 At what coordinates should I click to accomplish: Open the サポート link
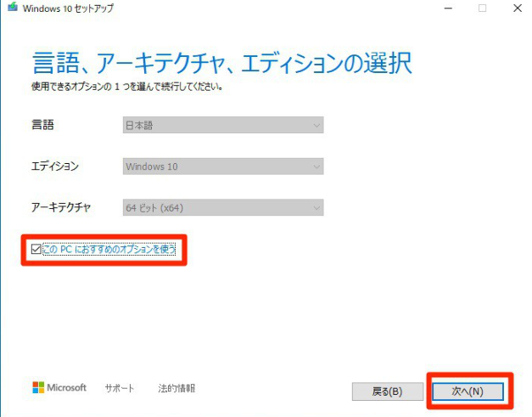(x=120, y=388)
